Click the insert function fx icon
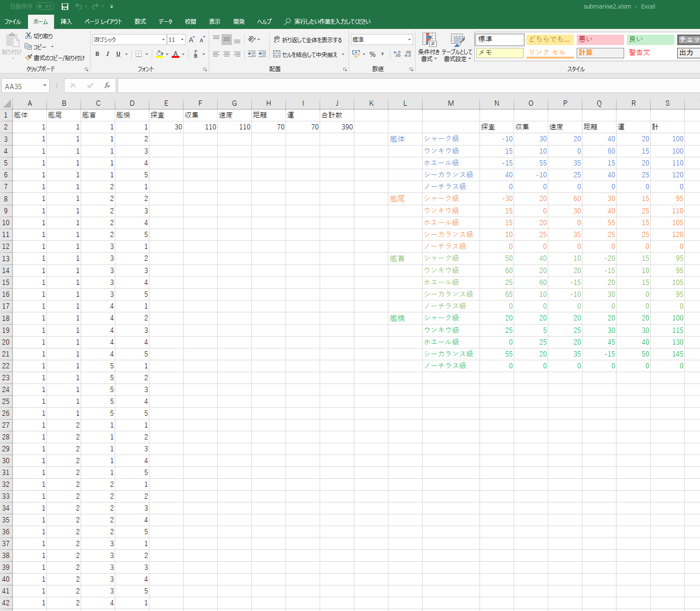 (107, 85)
